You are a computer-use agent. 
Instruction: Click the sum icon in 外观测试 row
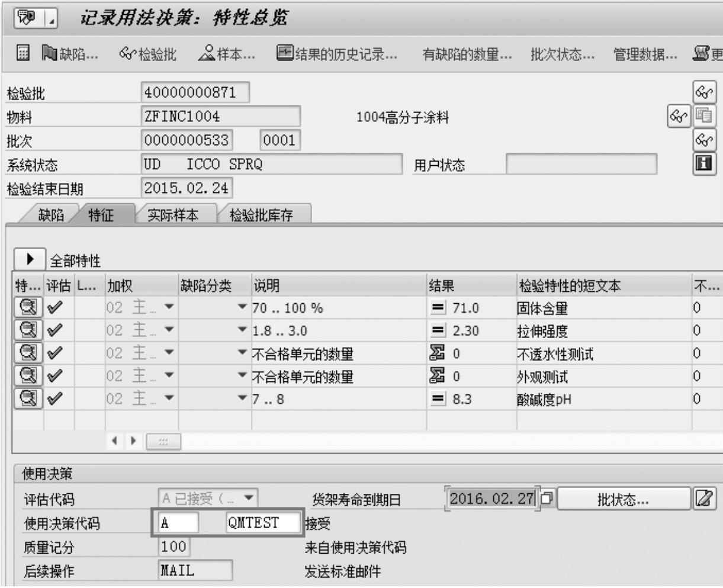click(x=438, y=377)
